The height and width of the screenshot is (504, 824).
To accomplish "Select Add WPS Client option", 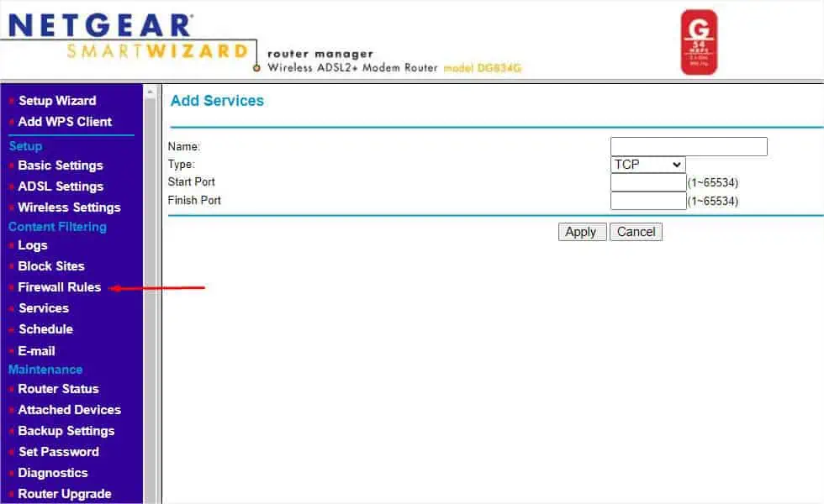I will [x=64, y=122].
